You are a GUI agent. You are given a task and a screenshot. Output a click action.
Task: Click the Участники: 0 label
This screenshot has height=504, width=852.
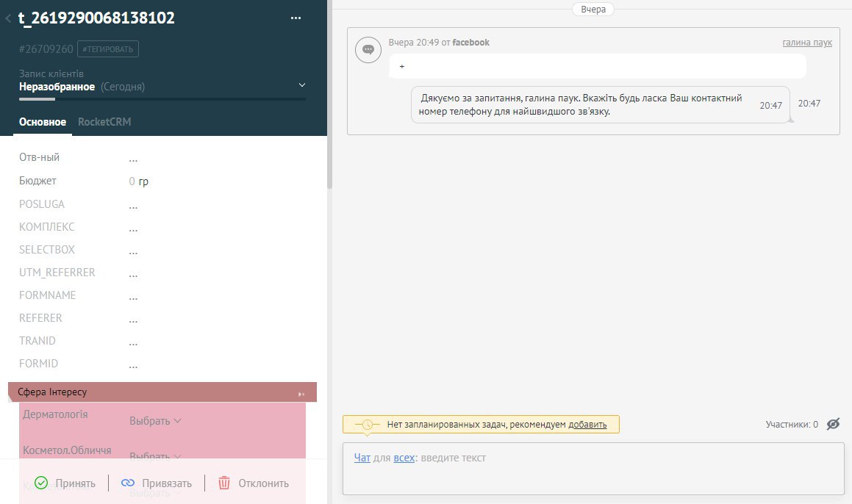792,424
